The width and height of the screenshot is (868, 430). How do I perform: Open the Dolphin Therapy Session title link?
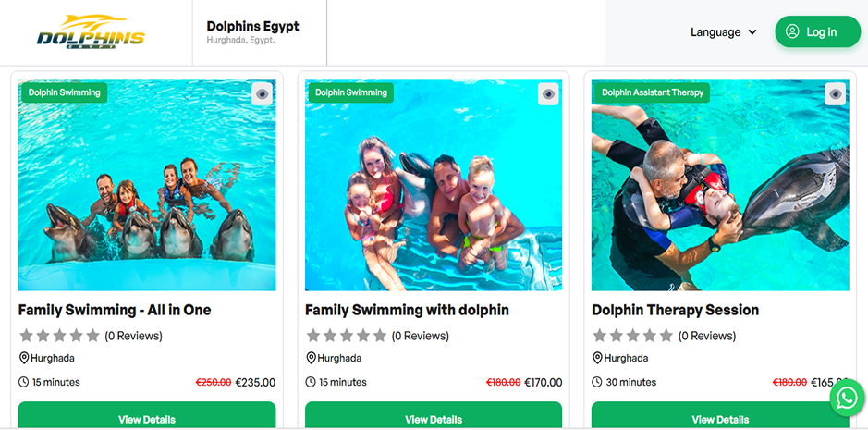point(675,310)
